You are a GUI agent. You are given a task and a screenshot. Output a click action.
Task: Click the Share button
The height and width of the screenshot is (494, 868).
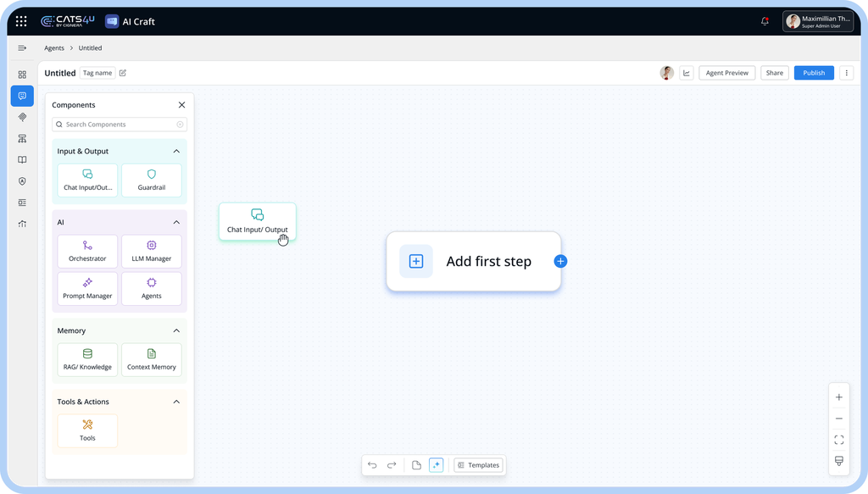click(775, 73)
